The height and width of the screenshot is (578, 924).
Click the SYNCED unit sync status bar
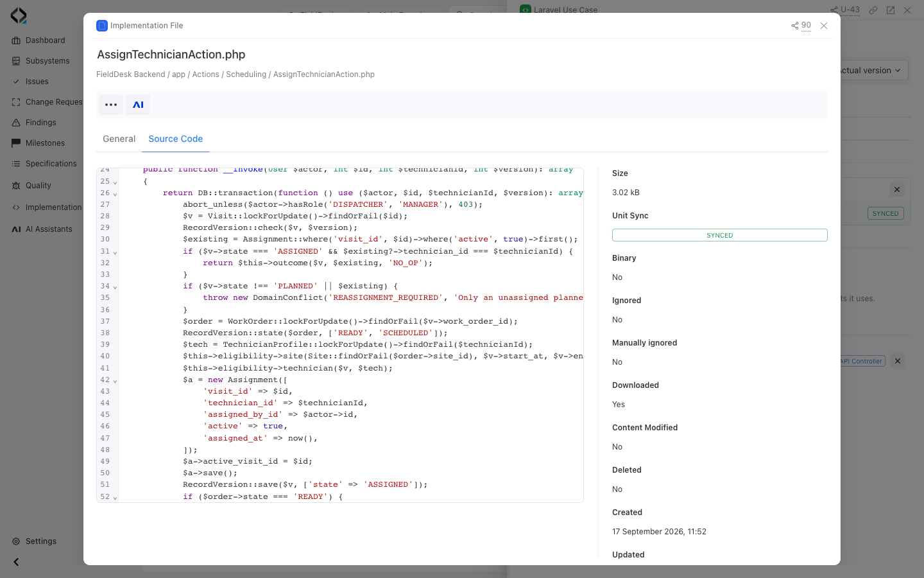[x=719, y=235]
